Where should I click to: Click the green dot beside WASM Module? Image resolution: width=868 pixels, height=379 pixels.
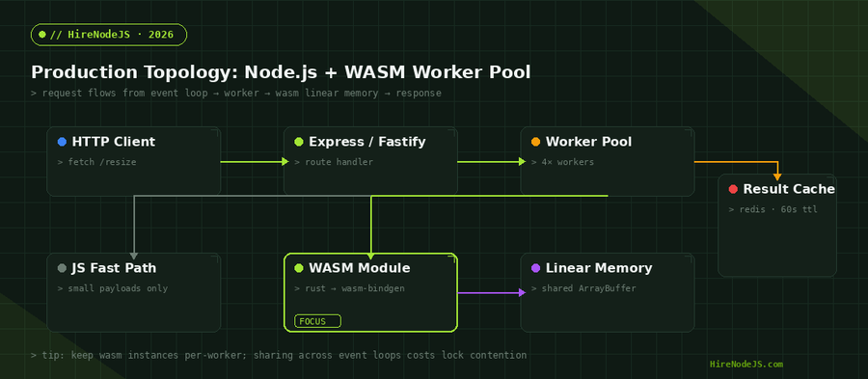299,268
